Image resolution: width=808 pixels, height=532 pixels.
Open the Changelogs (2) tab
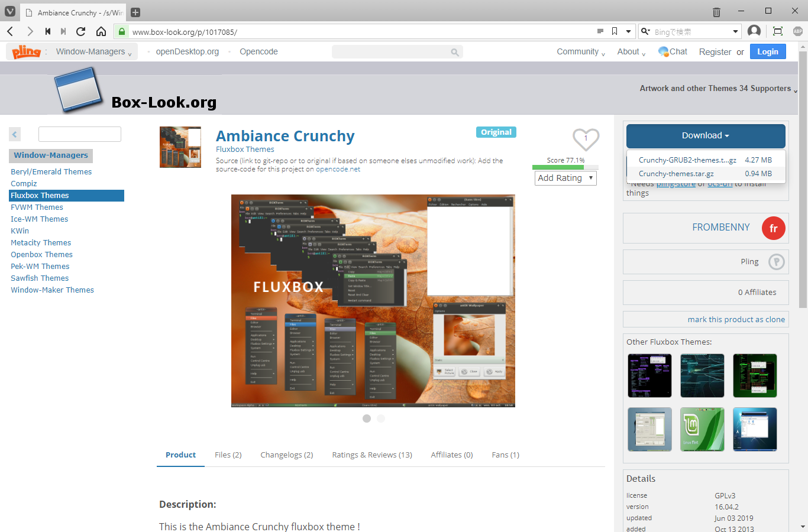point(287,455)
